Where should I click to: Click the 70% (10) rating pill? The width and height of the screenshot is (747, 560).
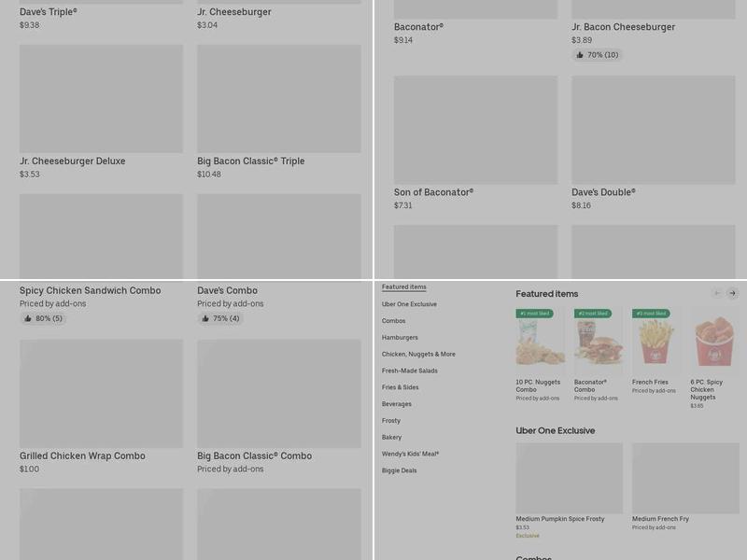tap(597, 55)
